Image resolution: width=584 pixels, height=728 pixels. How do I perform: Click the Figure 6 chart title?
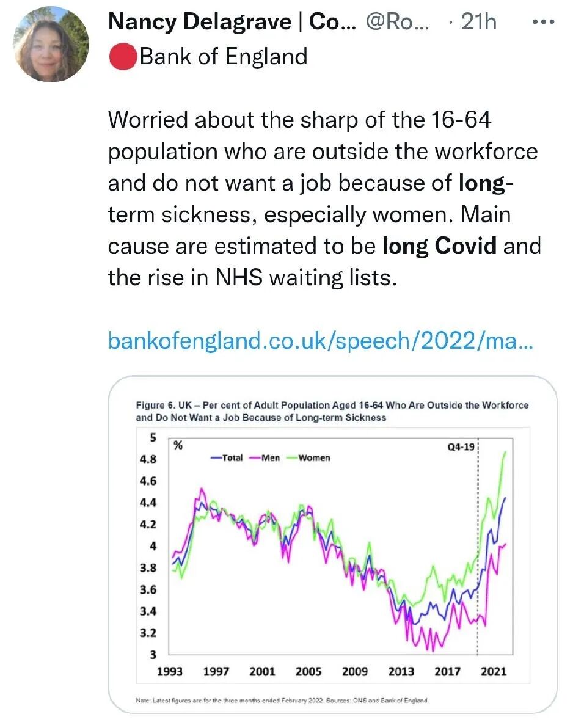(332, 411)
